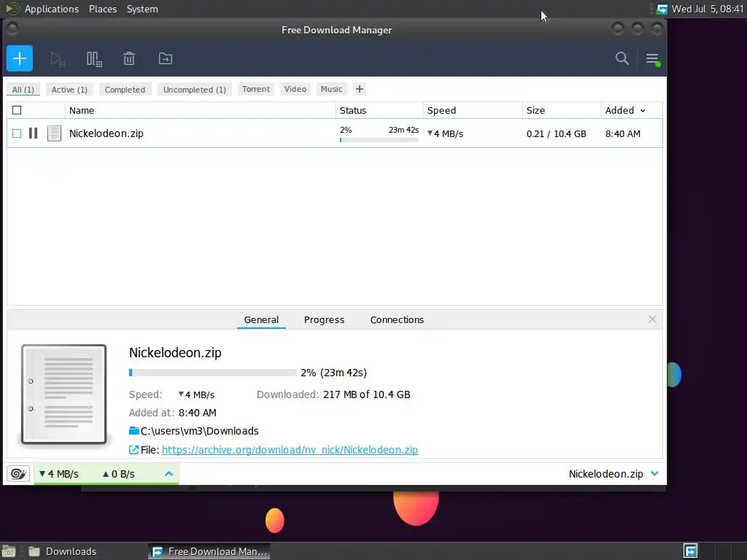Click the move to folder icon
Screen dimensions: 747x560
[x=166, y=58]
